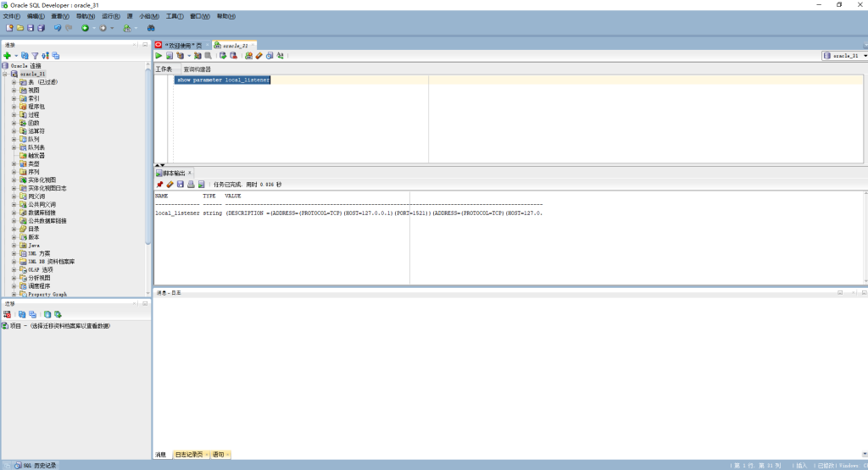Switch to the 欢迎使用 页 tab
Image resolution: width=868 pixels, height=470 pixels.
pyautogui.click(x=182, y=45)
